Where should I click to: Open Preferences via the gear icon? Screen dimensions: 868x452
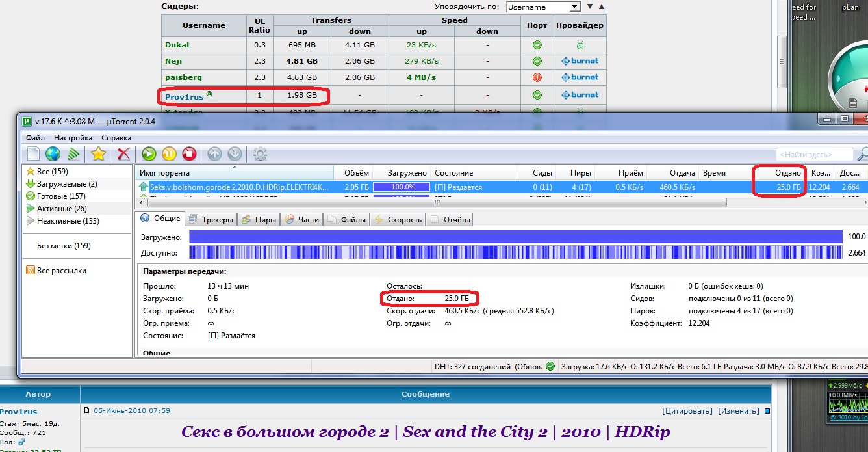260,154
